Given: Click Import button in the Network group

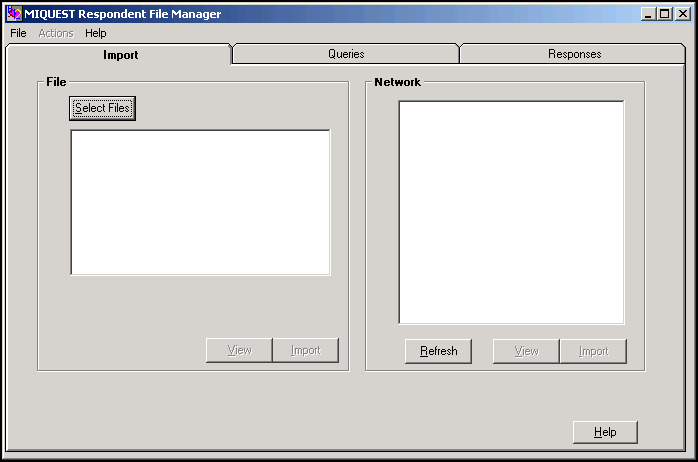Looking at the screenshot, I should coord(593,351).
